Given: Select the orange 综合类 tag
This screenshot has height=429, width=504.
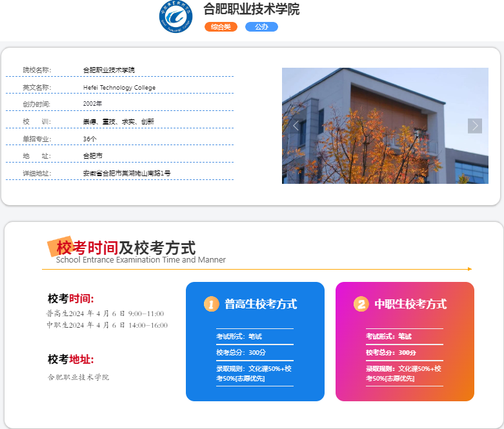Looking at the screenshot, I should (x=221, y=27).
